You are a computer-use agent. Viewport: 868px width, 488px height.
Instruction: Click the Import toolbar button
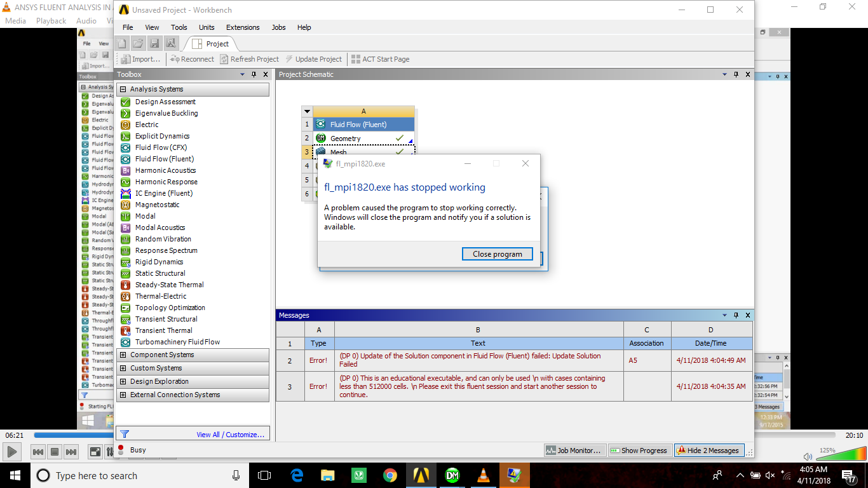coord(141,59)
